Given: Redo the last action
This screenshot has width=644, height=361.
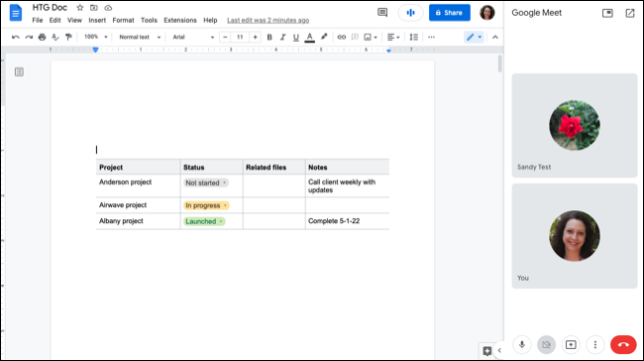Looking at the screenshot, I should tap(29, 37).
